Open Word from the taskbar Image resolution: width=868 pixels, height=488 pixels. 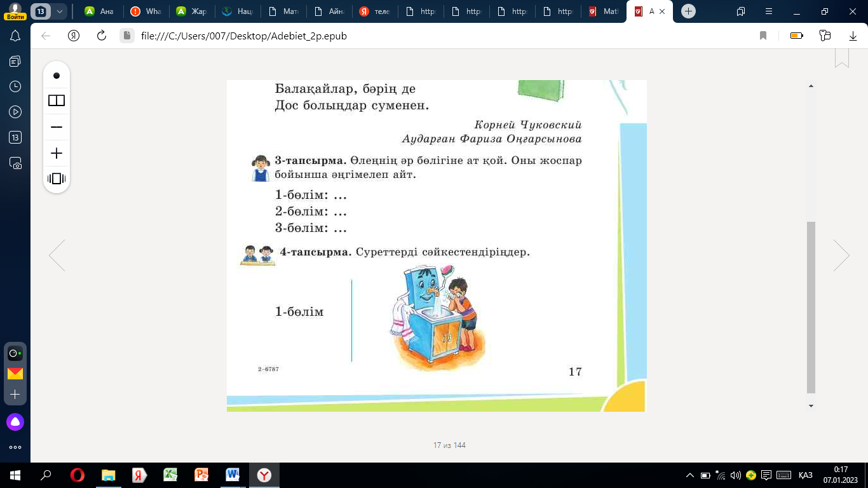tap(233, 475)
